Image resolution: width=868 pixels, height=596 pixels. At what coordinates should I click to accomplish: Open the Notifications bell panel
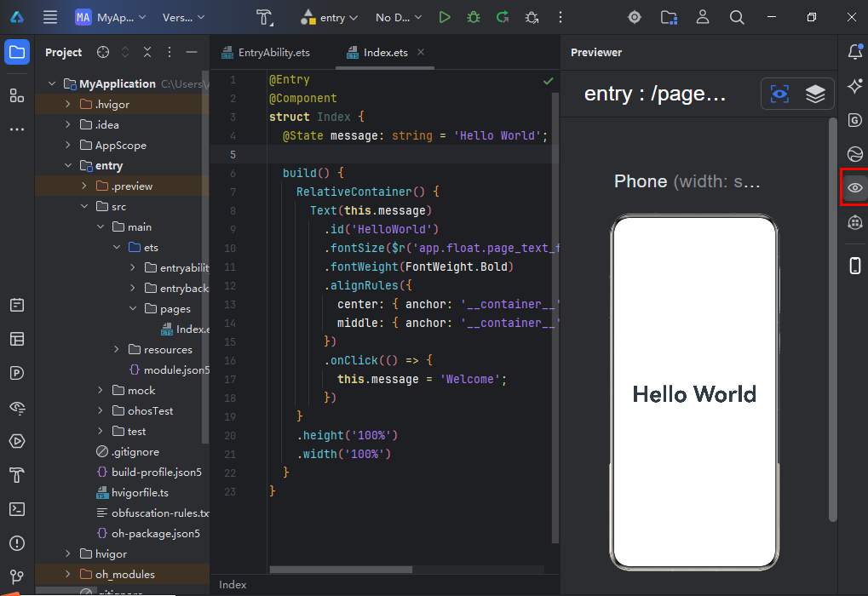[x=855, y=52]
